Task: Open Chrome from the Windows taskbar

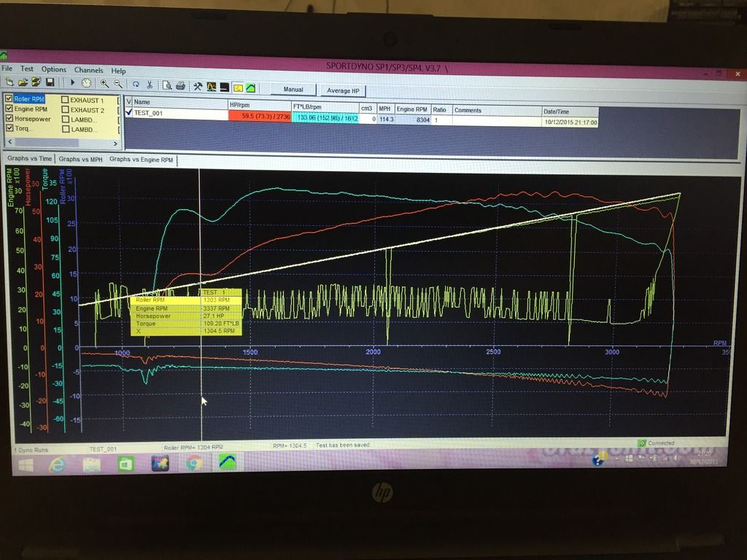Action: click(193, 463)
